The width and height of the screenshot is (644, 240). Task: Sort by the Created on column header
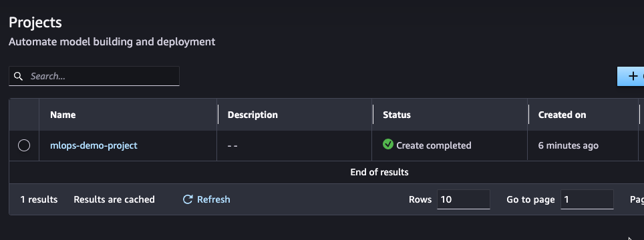pyautogui.click(x=562, y=115)
